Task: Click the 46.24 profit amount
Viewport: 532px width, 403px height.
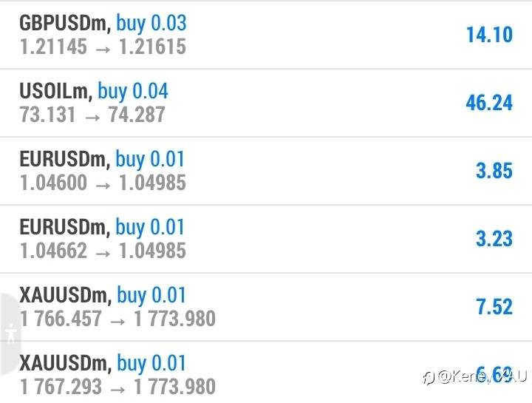Action: click(x=488, y=103)
